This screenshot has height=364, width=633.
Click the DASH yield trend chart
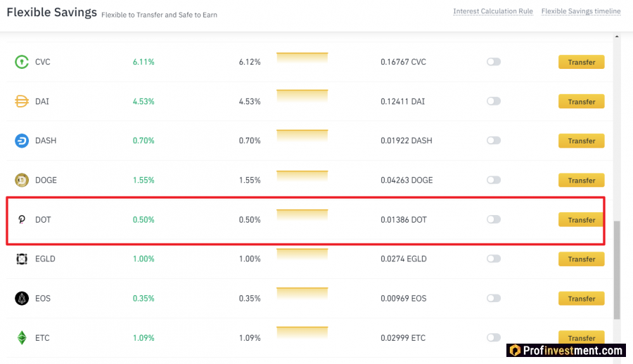point(302,135)
